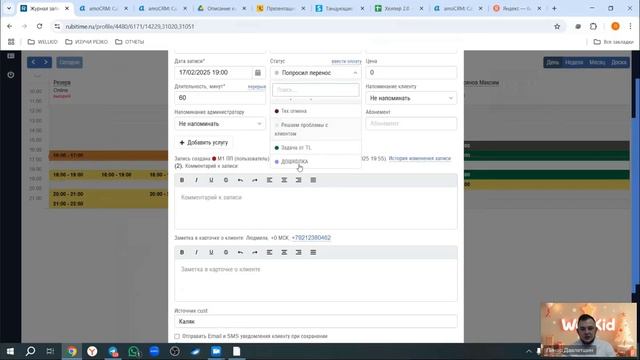The height and width of the screenshot is (360, 640).
Task: Click the status search field
Action: click(x=316, y=90)
